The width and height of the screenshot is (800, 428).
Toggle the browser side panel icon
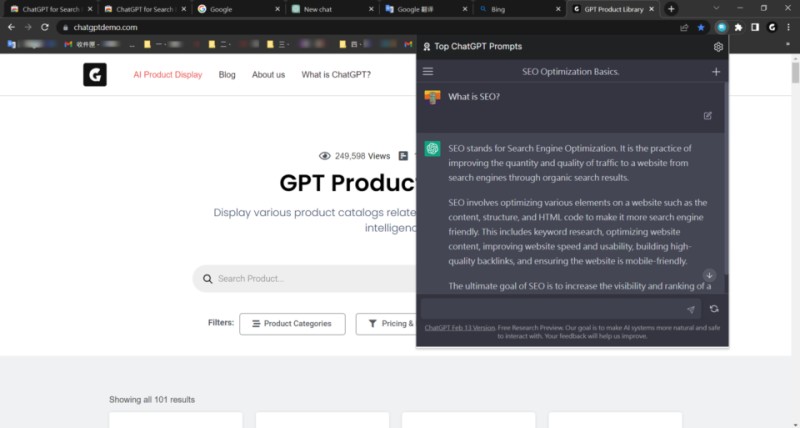(x=755, y=28)
